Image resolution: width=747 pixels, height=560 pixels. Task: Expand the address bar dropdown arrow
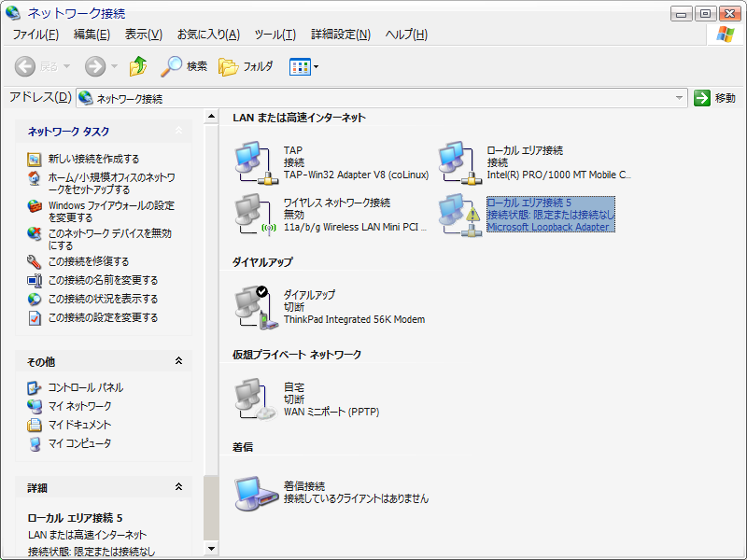[680, 98]
